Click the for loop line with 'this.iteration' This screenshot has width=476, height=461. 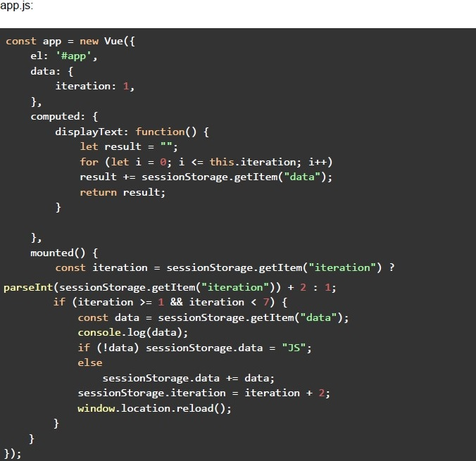[206, 162]
